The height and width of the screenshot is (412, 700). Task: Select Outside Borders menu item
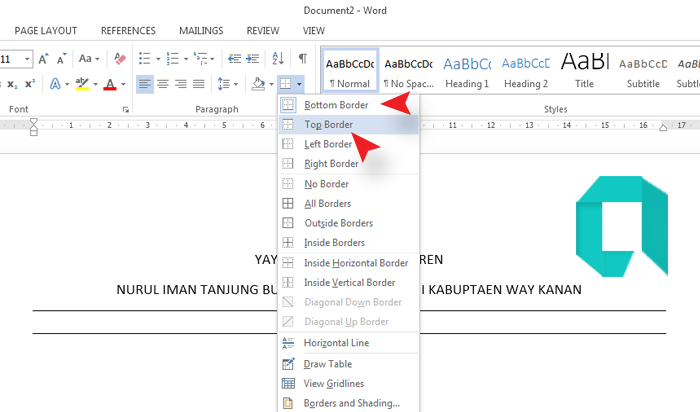pyautogui.click(x=348, y=223)
